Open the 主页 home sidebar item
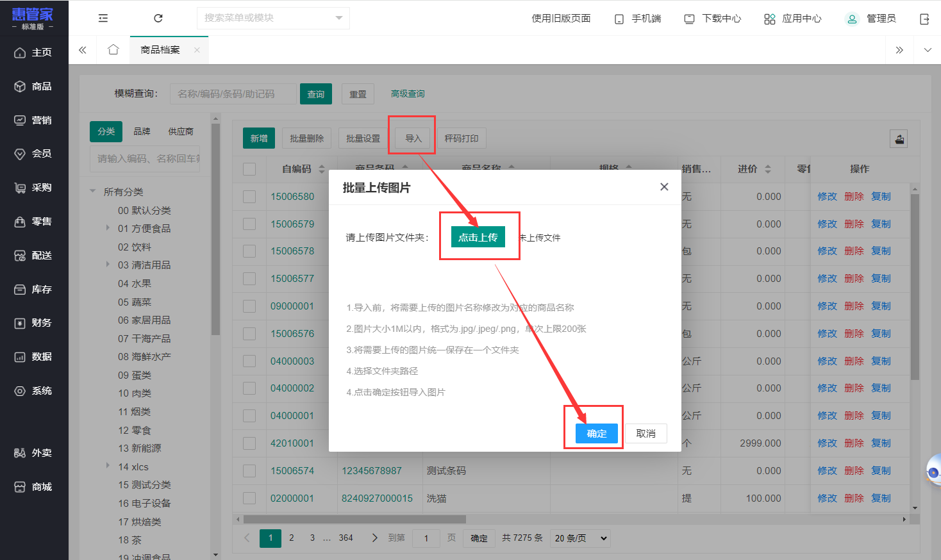This screenshot has width=941, height=560. [34, 53]
